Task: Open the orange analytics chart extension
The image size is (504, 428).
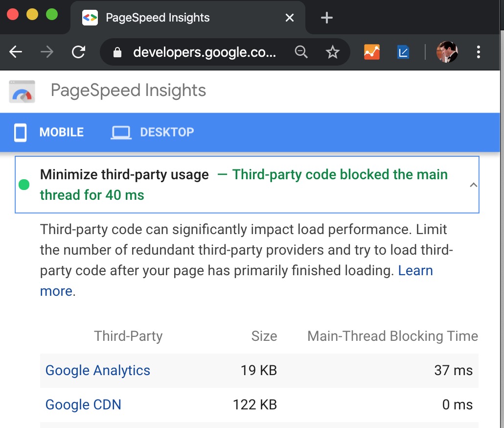Action: coord(371,52)
